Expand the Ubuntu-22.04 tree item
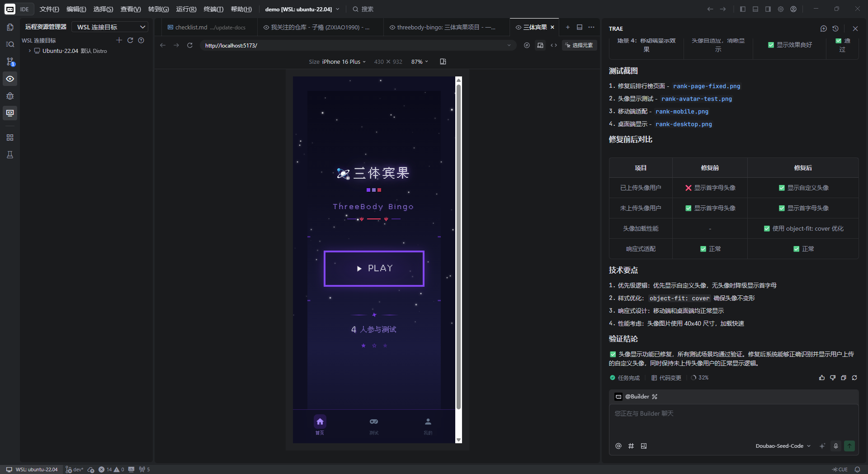The height and width of the screenshot is (474, 868). click(x=30, y=51)
